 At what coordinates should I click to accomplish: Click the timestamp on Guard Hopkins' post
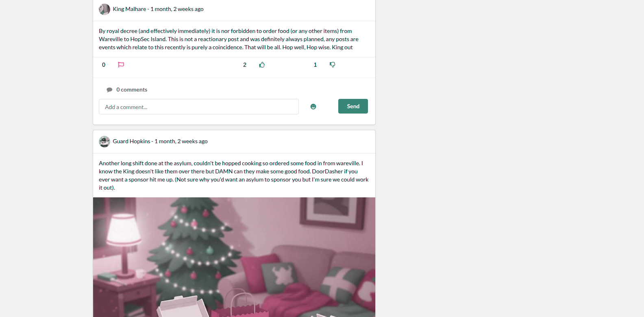point(181,141)
